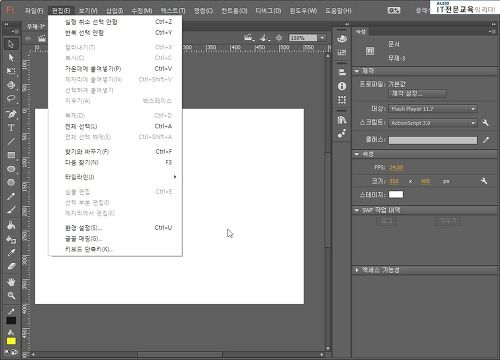This screenshot has width=500, height=360.
Task: Choose 가운데에 붙여넣기(P) menu item
Action: click(x=115, y=69)
